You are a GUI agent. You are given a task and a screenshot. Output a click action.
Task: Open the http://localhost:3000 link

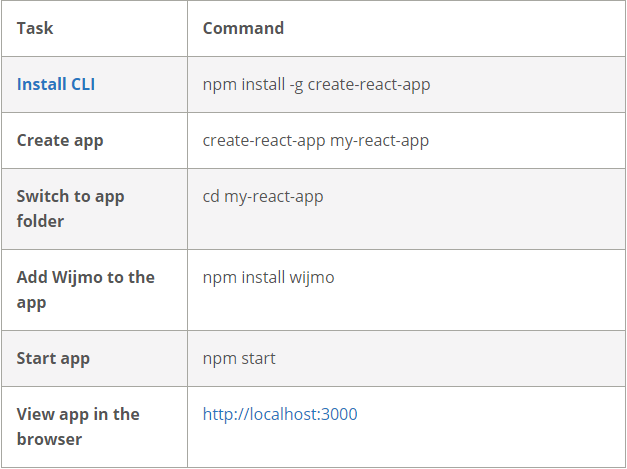coord(279,414)
